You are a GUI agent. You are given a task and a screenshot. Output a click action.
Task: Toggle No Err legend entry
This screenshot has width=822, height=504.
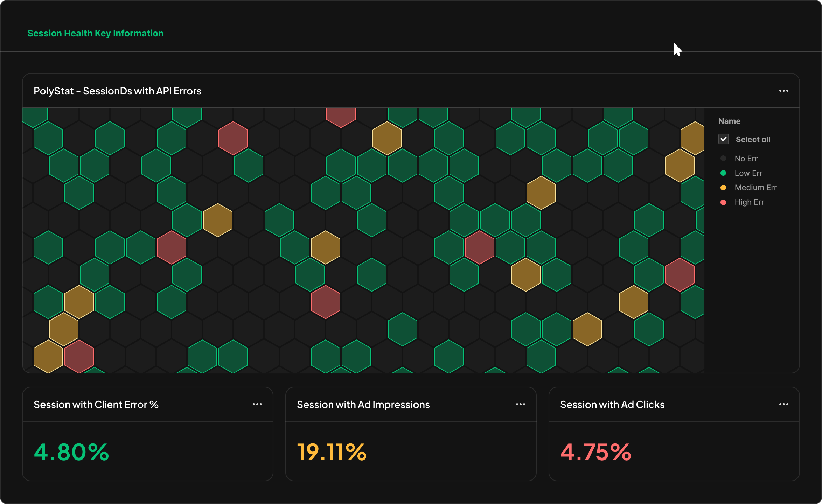[746, 159]
